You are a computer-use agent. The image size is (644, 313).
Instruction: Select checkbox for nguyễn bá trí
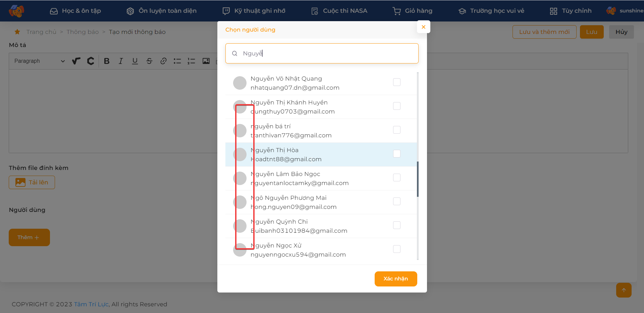coord(397,130)
